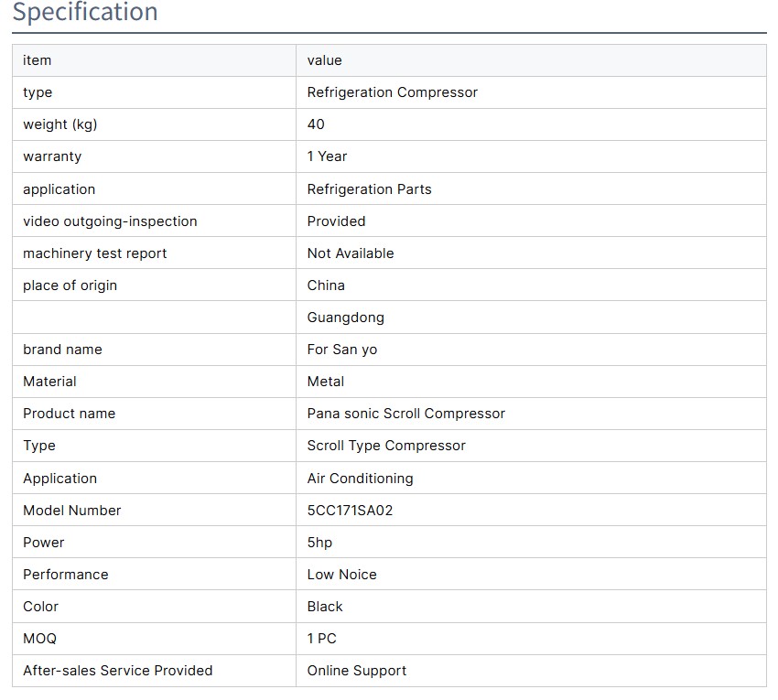Screen dimensions: 778x700
Task: Select the 'Low Noice' performance value
Action: pyautogui.click(x=341, y=575)
